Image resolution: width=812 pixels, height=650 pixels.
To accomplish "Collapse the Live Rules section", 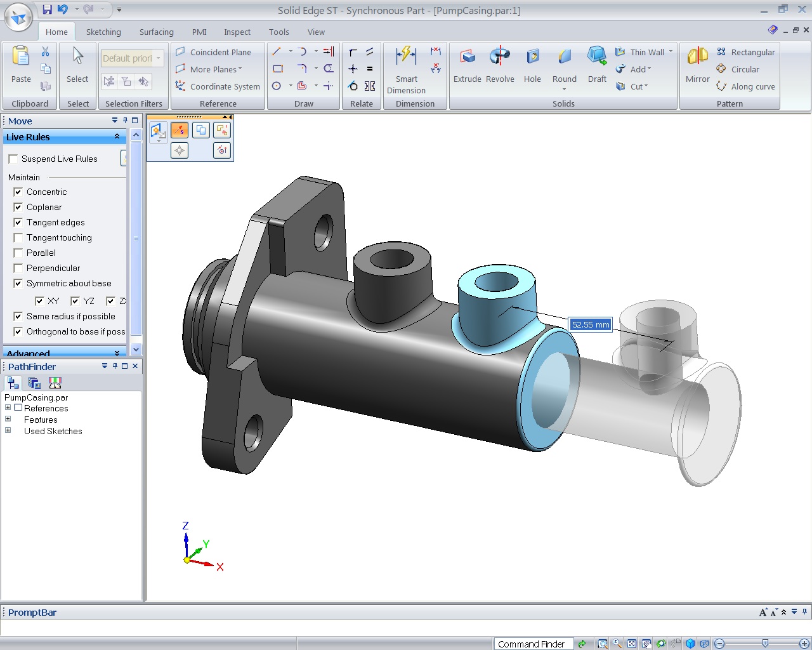I will (x=117, y=137).
